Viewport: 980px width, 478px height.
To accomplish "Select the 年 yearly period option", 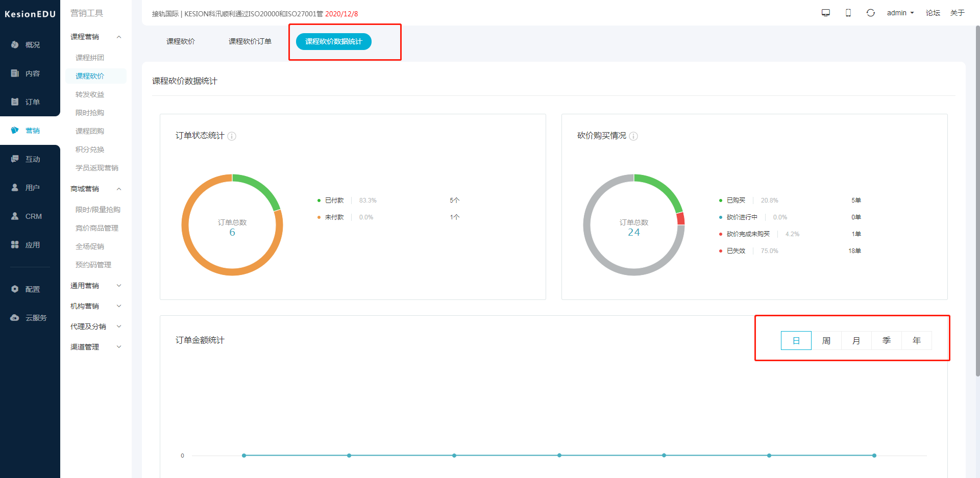I will 917,341.
